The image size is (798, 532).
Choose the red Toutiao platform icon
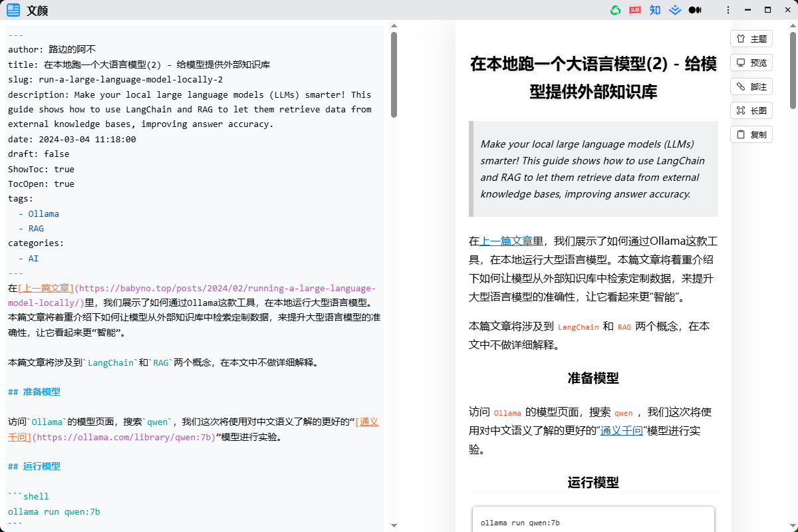tap(635, 10)
